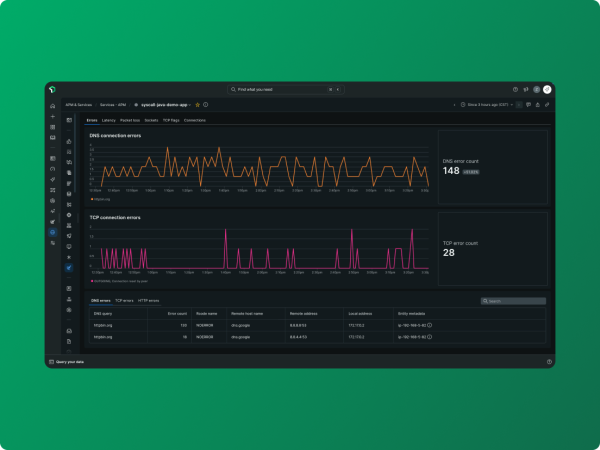Click help icon at bottom right corner
Image resolution: width=600 pixels, height=450 pixels.
click(549, 362)
